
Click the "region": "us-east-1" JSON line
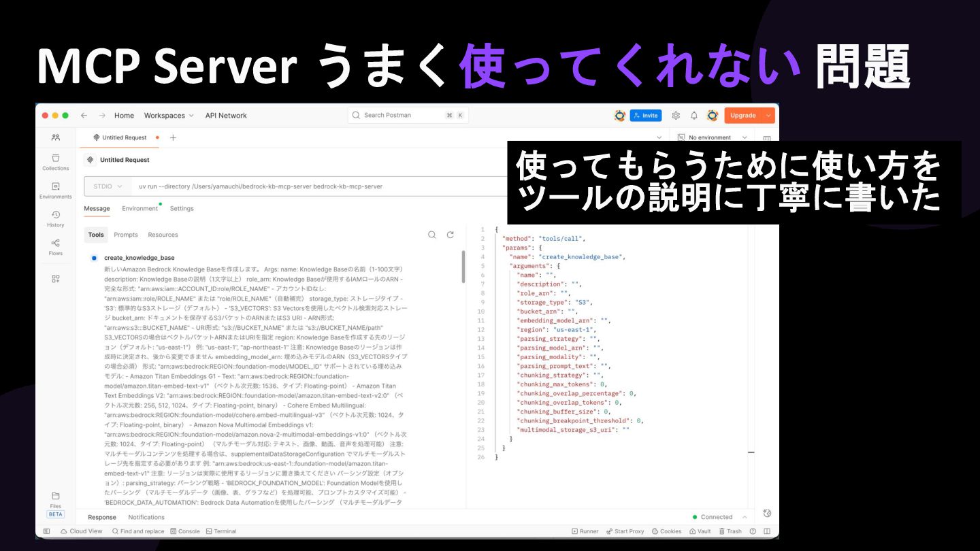[557, 329]
